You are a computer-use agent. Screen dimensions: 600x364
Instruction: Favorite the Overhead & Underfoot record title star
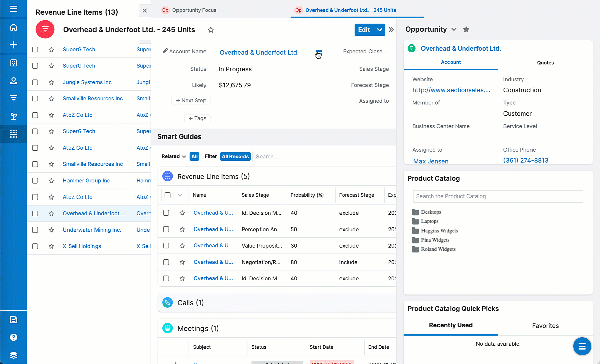point(211,30)
